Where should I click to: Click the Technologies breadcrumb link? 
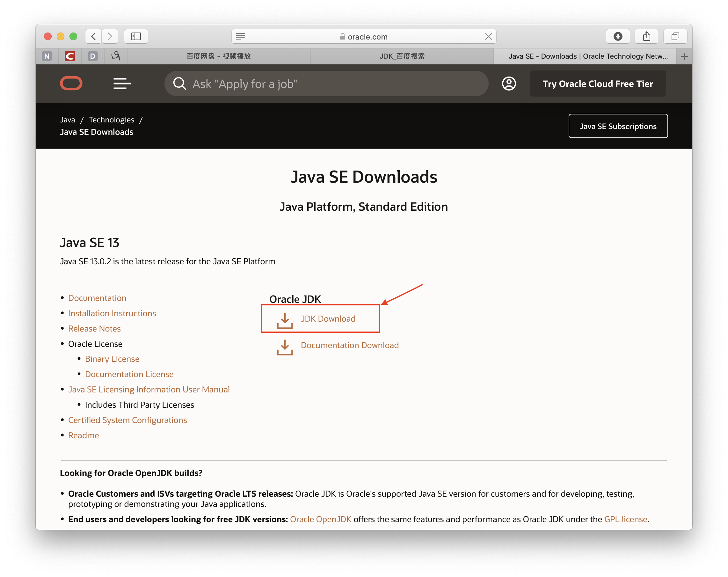tap(112, 120)
